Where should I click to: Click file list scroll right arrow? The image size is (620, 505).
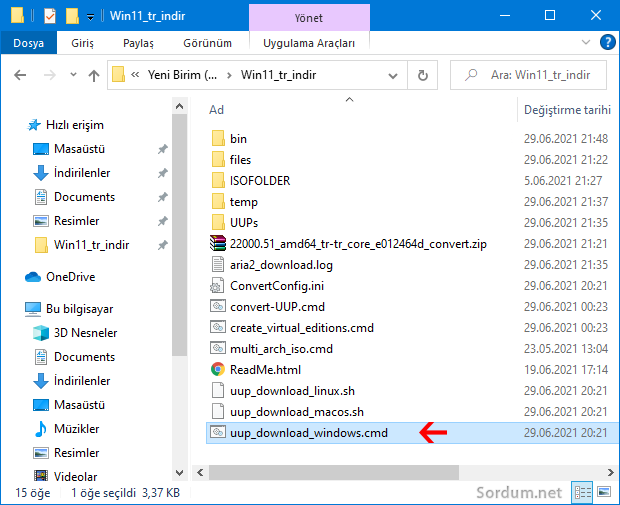[611, 472]
